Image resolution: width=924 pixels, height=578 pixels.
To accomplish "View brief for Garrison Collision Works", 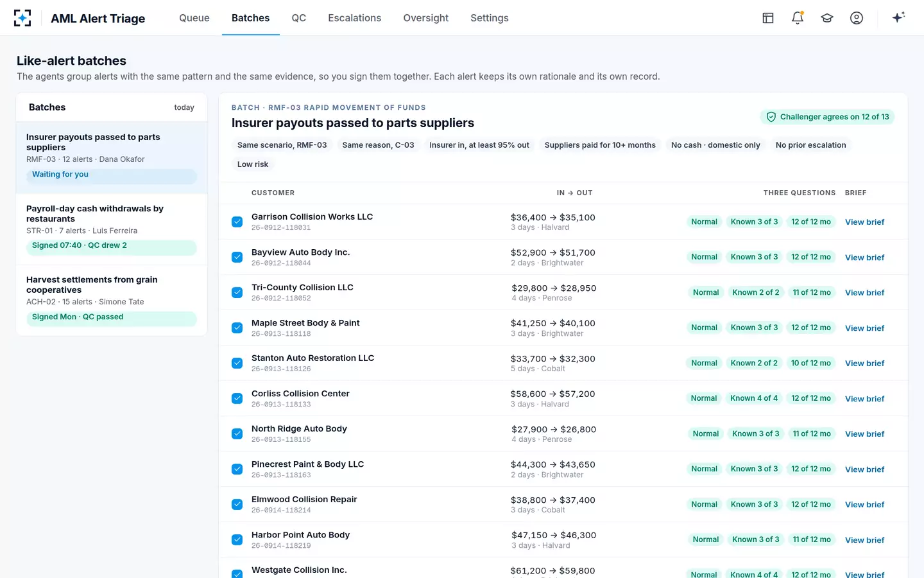I will pyautogui.click(x=864, y=222).
